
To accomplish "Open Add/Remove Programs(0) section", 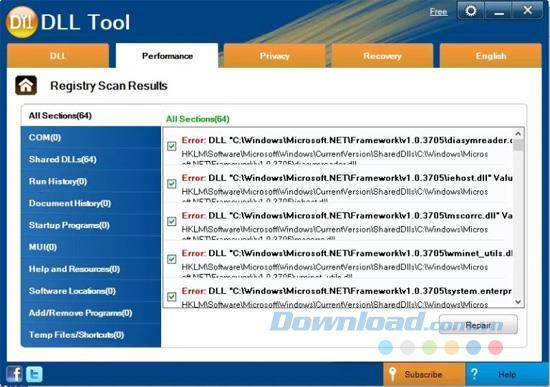I will tap(91, 313).
